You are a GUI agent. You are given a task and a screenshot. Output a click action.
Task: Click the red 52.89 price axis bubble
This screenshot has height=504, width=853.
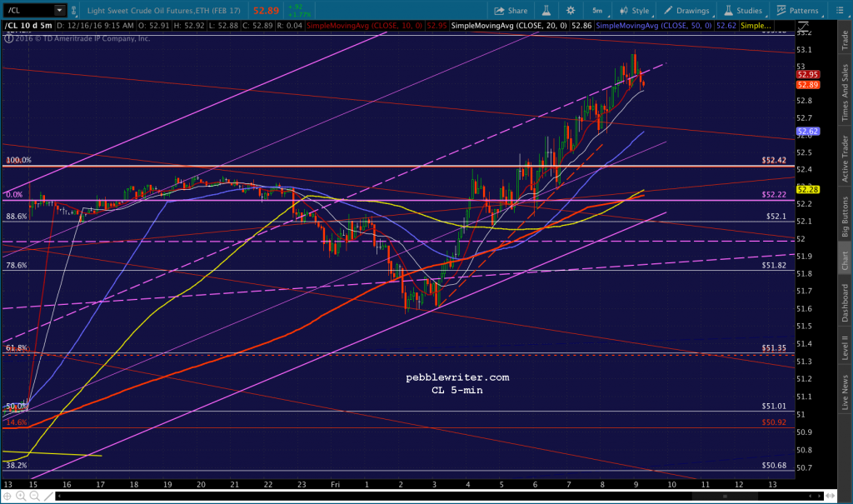click(808, 85)
